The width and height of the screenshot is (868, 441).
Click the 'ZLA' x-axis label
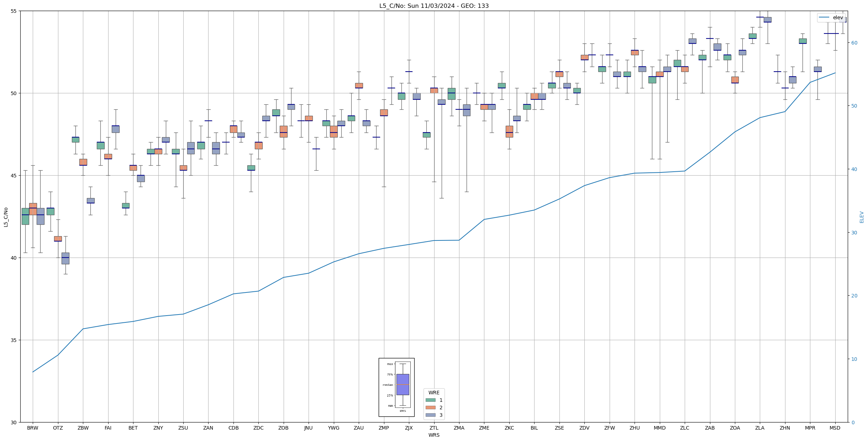[x=760, y=428]
